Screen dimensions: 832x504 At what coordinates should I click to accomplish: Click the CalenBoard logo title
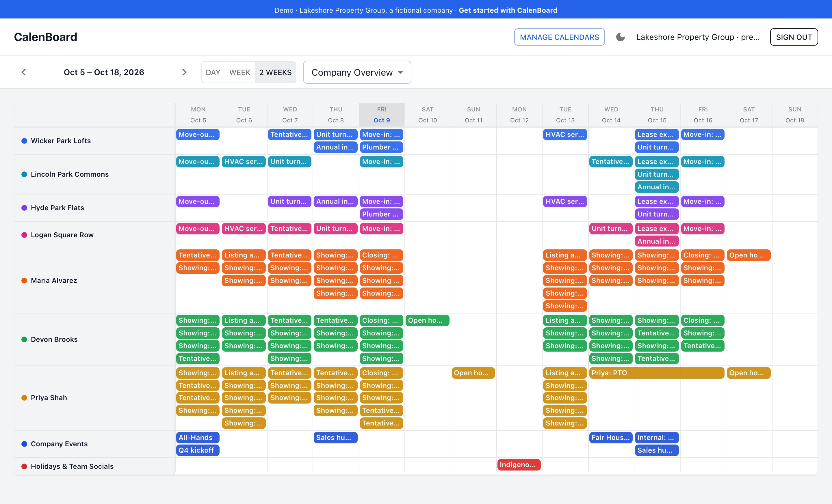(46, 37)
